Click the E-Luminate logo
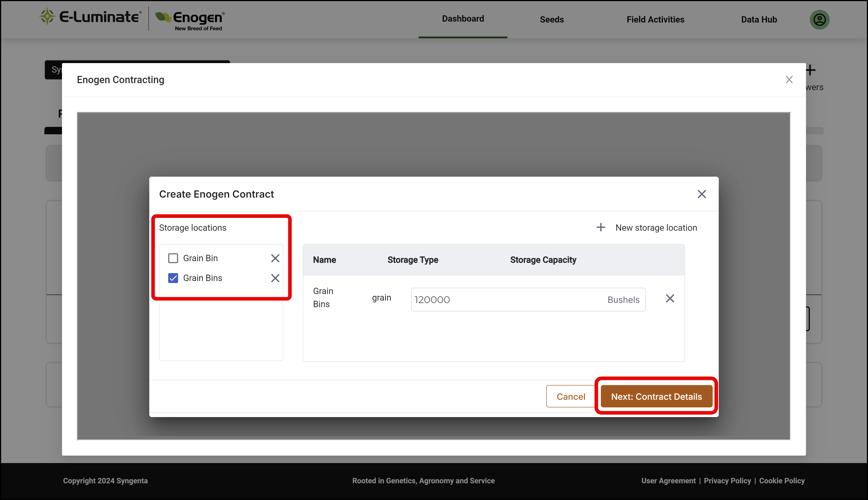 click(x=90, y=16)
